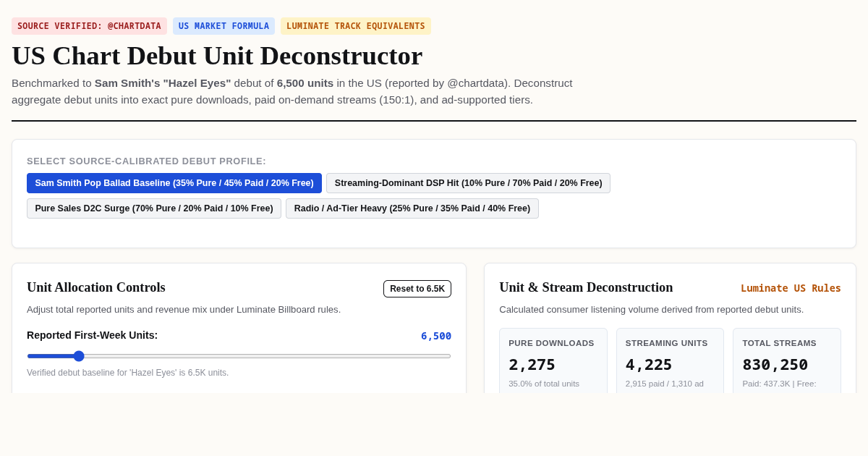This screenshot has height=456, width=868.
Task: Click the Total Streams 830,250 value
Action: (775, 365)
